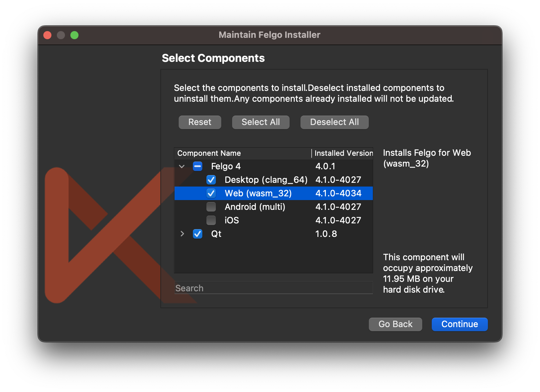The width and height of the screenshot is (540, 392).
Task: Focus the Search input field
Action: pyautogui.click(x=273, y=288)
